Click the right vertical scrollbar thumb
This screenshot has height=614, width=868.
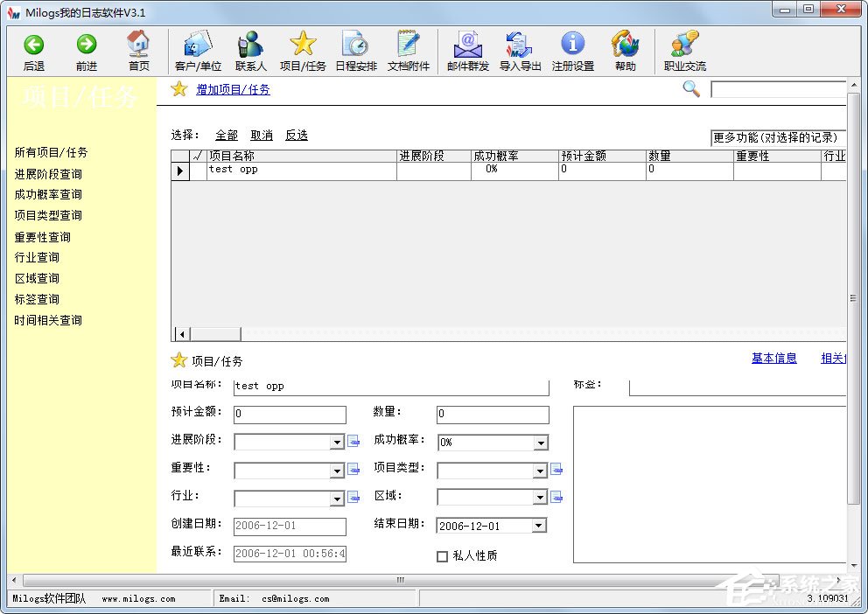click(x=853, y=299)
